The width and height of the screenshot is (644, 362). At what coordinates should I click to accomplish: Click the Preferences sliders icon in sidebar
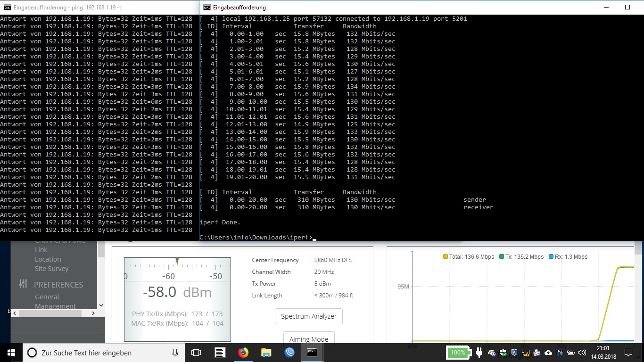click(23, 284)
